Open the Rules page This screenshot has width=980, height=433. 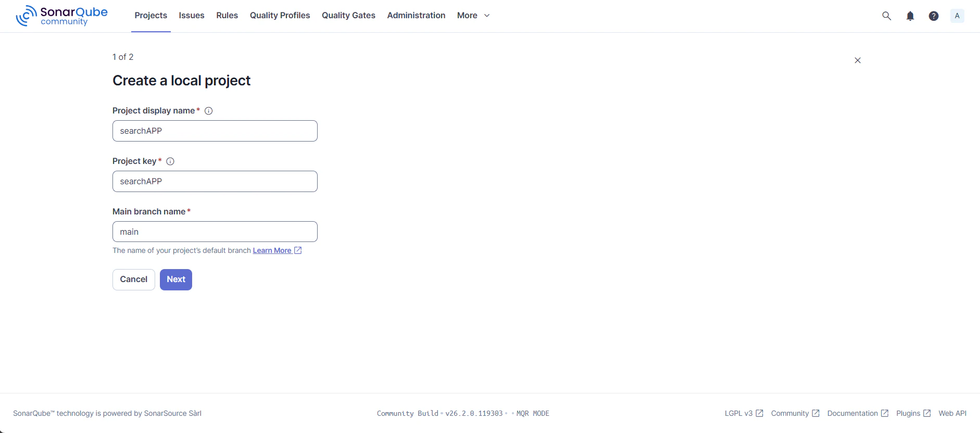click(x=227, y=16)
